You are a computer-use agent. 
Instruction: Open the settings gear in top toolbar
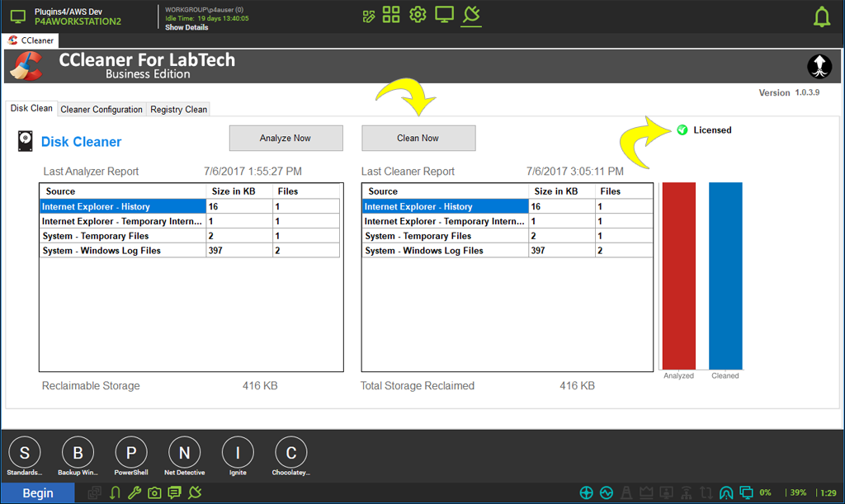point(418,15)
